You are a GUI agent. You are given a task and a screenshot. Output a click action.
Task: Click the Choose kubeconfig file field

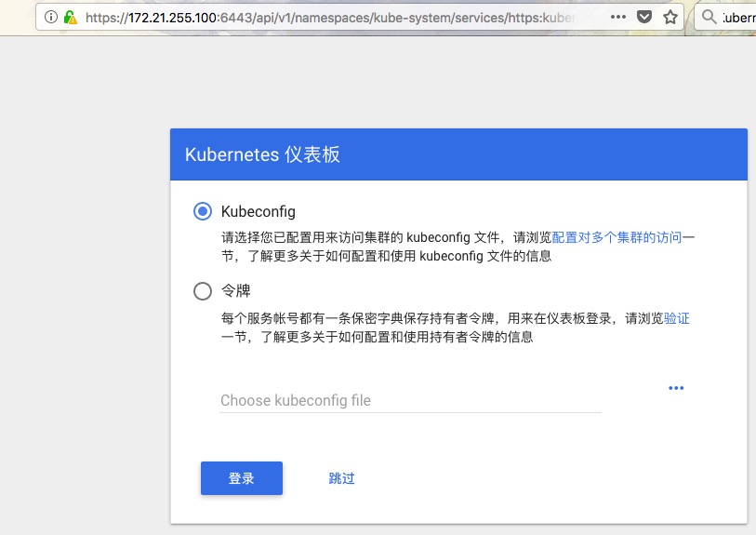click(410, 400)
